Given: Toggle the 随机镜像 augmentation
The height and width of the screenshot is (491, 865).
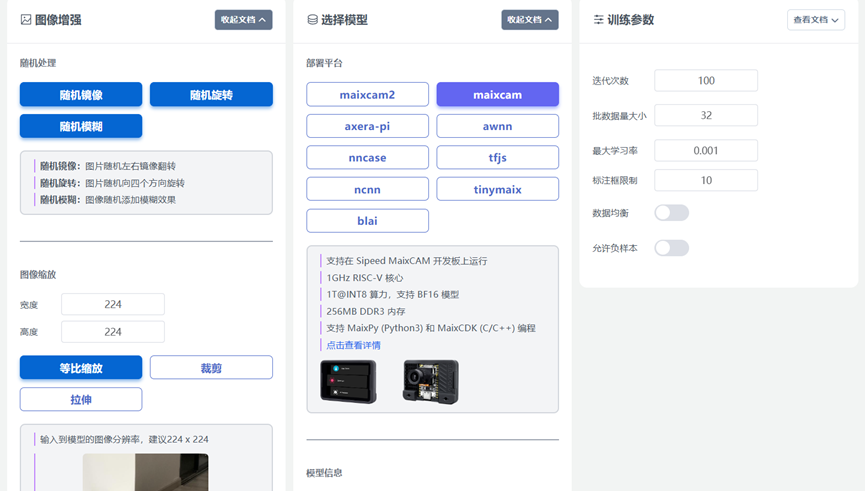Looking at the screenshot, I should pos(81,94).
